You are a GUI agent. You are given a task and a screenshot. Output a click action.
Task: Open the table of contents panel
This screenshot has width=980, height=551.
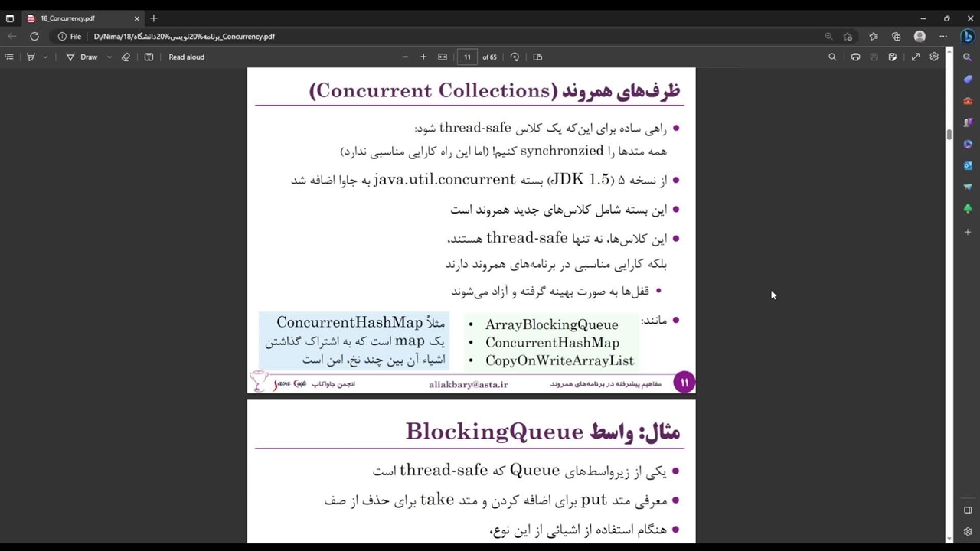click(x=9, y=57)
